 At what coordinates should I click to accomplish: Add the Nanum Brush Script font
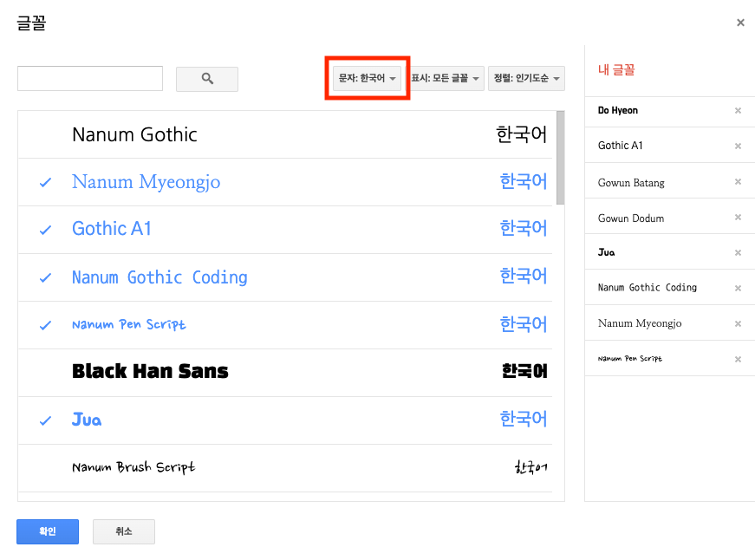pyautogui.click(x=285, y=468)
